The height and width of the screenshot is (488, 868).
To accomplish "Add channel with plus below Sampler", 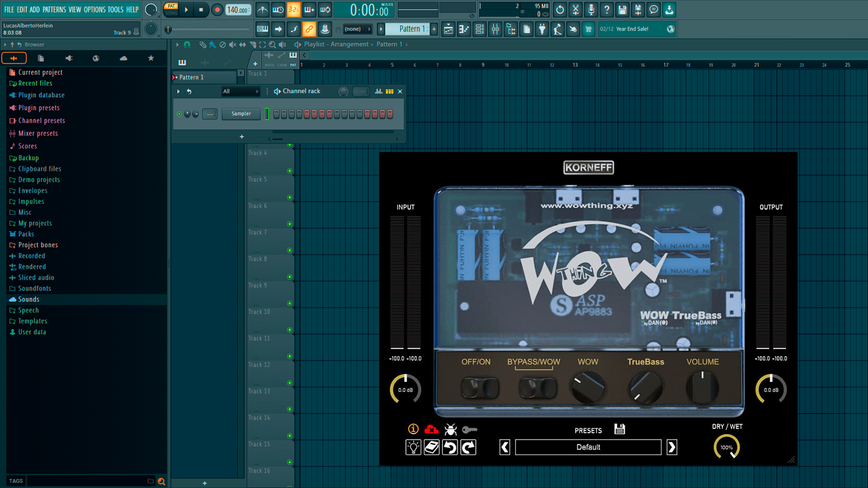I will coord(241,137).
